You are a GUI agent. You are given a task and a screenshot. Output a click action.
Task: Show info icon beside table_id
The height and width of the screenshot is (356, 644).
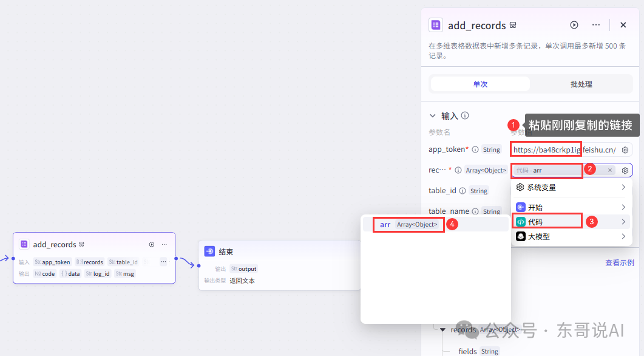463,191
